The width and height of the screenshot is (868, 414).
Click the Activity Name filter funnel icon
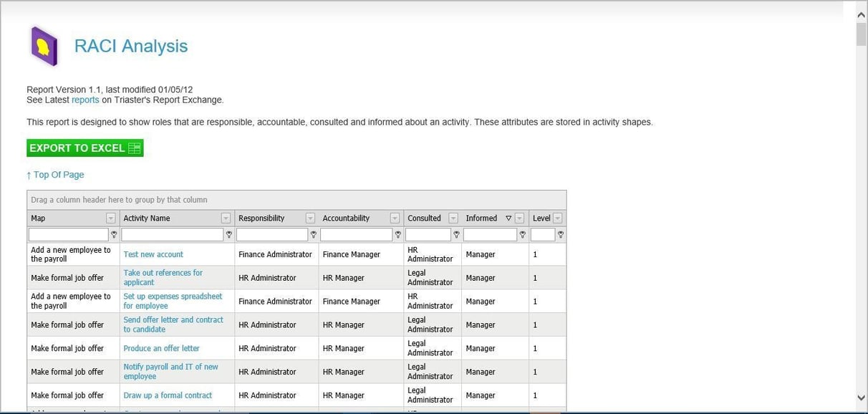click(x=228, y=234)
